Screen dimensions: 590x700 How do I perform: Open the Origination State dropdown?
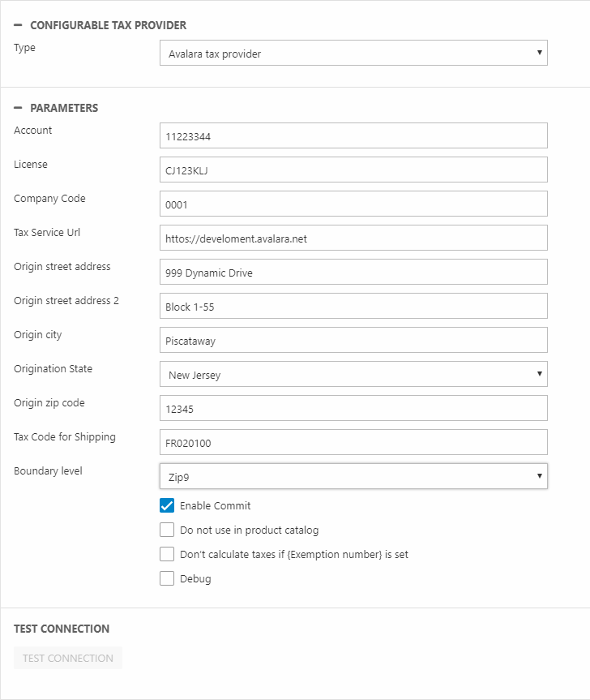(353, 375)
